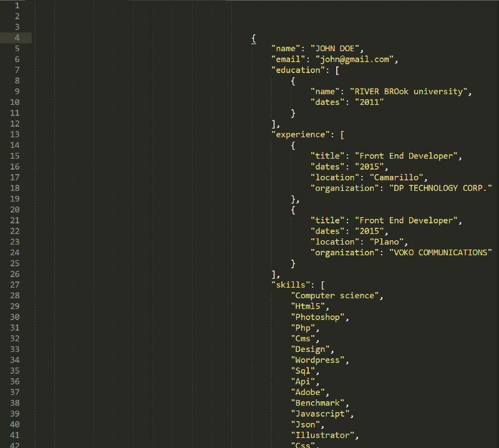Click the "email" key on line 6
This screenshot has height=448, width=499.
(x=288, y=59)
